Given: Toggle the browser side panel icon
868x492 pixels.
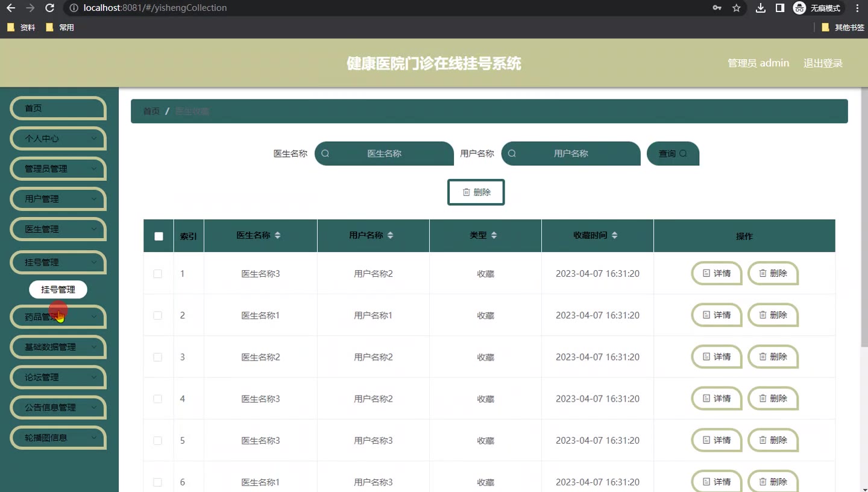Looking at the screenshot, I should tap(780, 8).
